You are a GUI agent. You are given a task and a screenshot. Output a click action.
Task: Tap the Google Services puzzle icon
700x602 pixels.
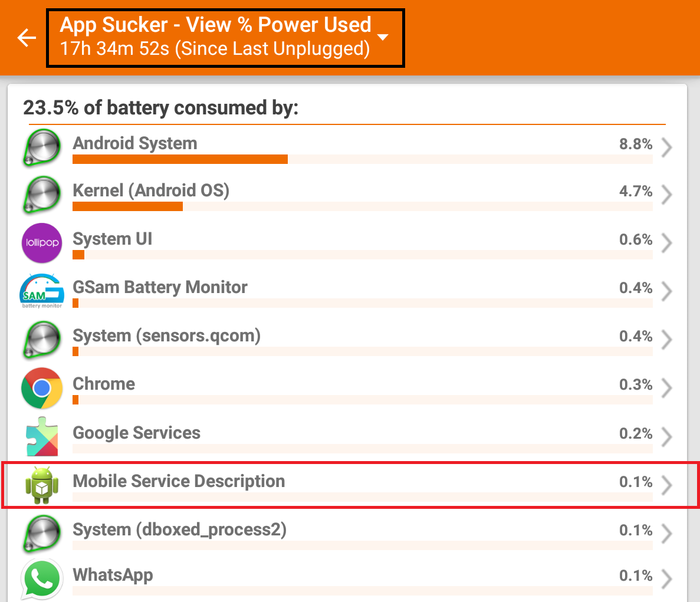click(42, 437)
